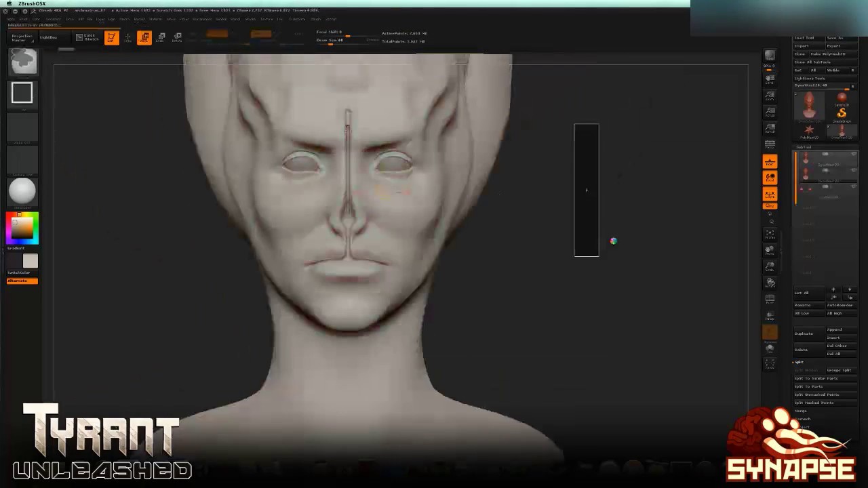Select the Sphere3D tool thumbnail
The width and height of the screenshot is (868, 488).
click(x=842, y=100)
